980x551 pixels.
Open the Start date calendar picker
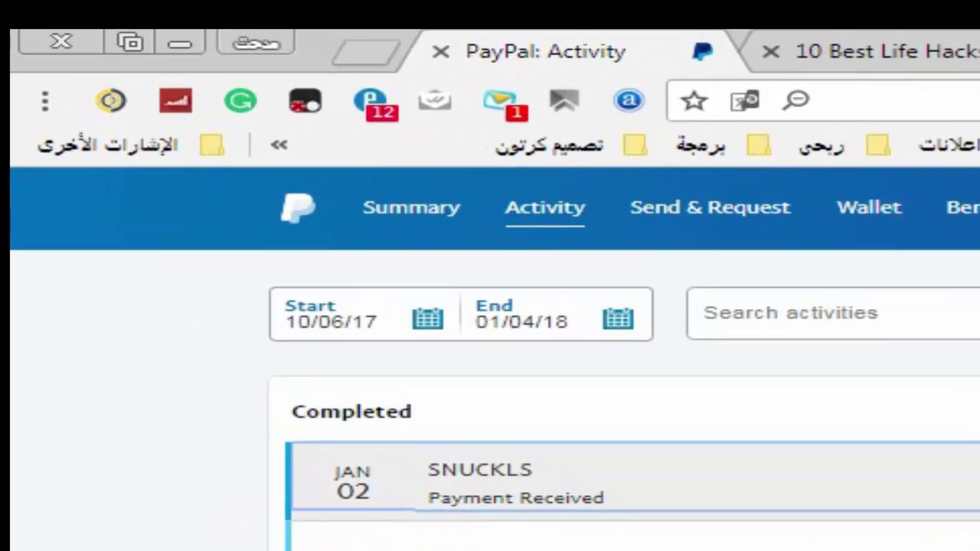click(x=427, y=318)
